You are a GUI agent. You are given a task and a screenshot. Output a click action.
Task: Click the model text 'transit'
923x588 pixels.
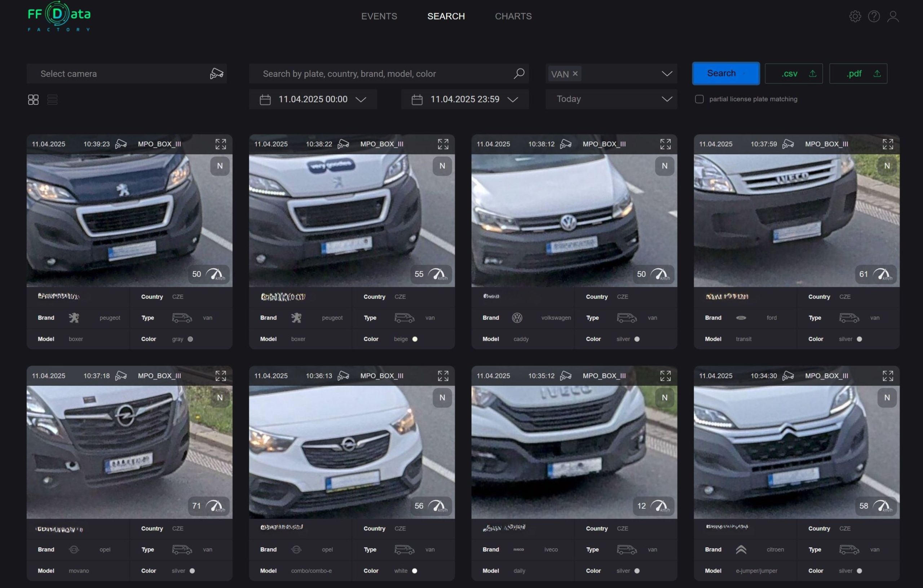743,339
